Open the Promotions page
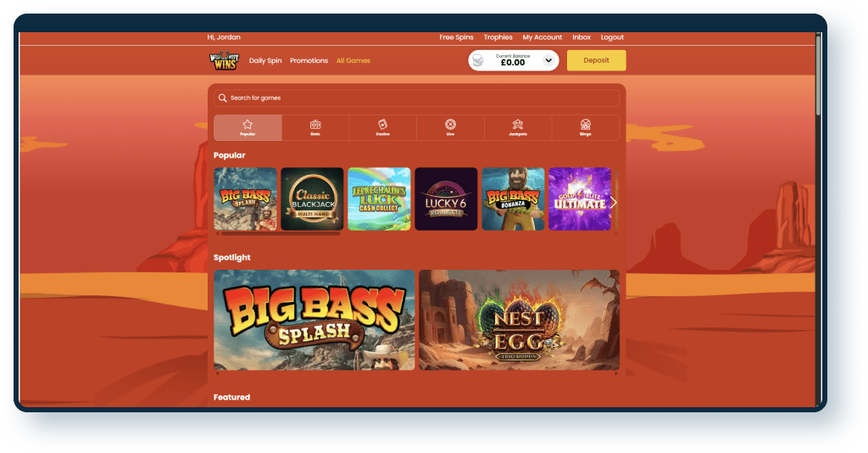Image resolution: width=868 pixels, height=453 pixels. tap(309, 60)
